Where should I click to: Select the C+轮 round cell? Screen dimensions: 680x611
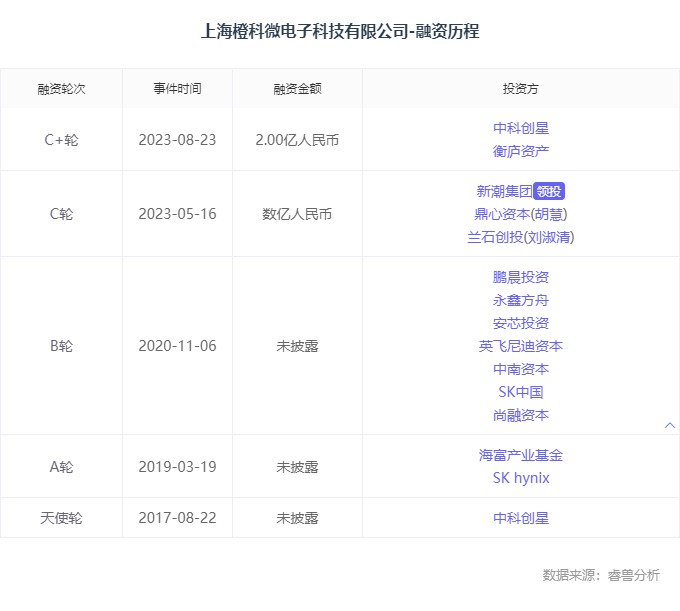[x=61, y=140]
